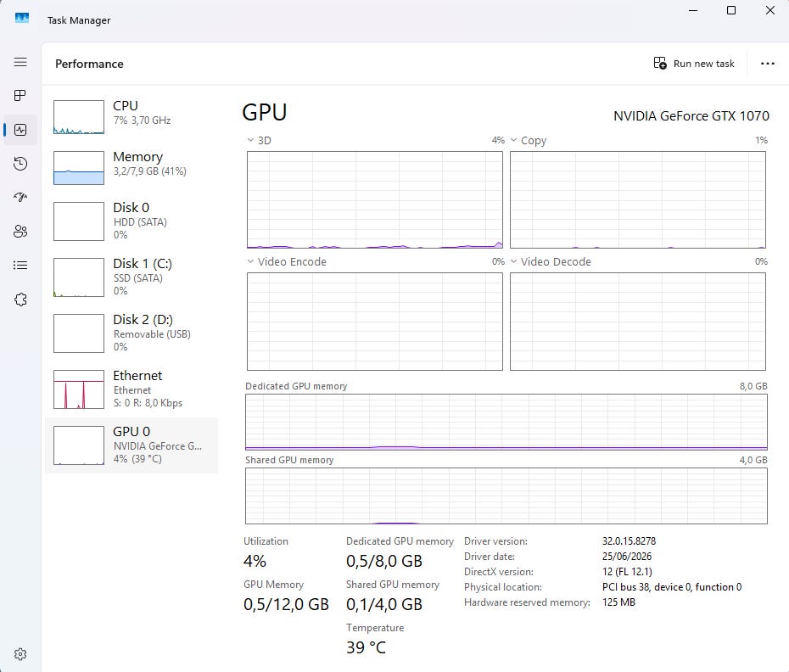
Task: Select GPU 0 in the performance list
Action: (x=131, y=445)
